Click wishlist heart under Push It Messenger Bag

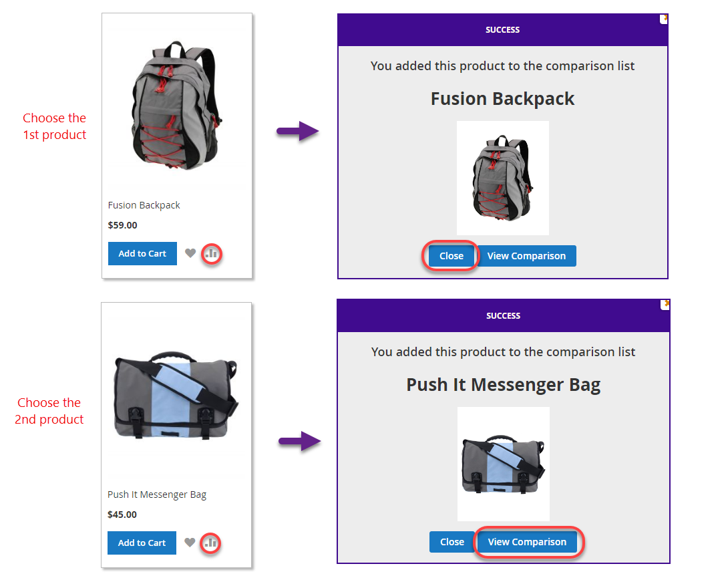click(x=190, y=542)
